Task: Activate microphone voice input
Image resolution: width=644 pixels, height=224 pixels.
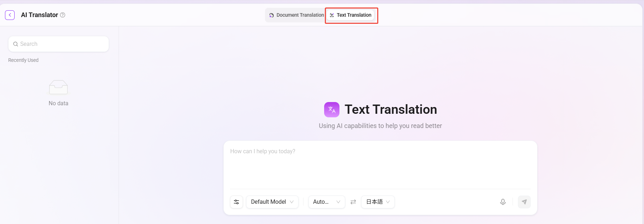Action: pyautogui.click(x=503, y=202)
